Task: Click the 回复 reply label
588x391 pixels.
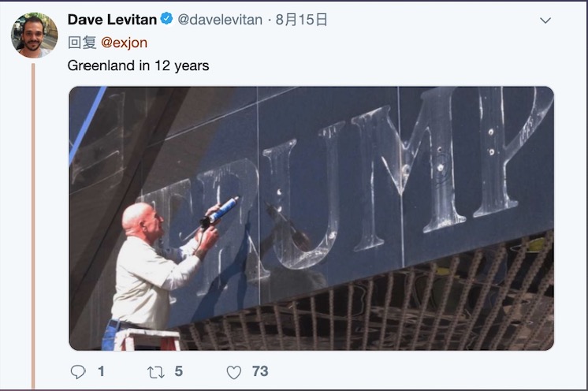Action: coord(82,43)
